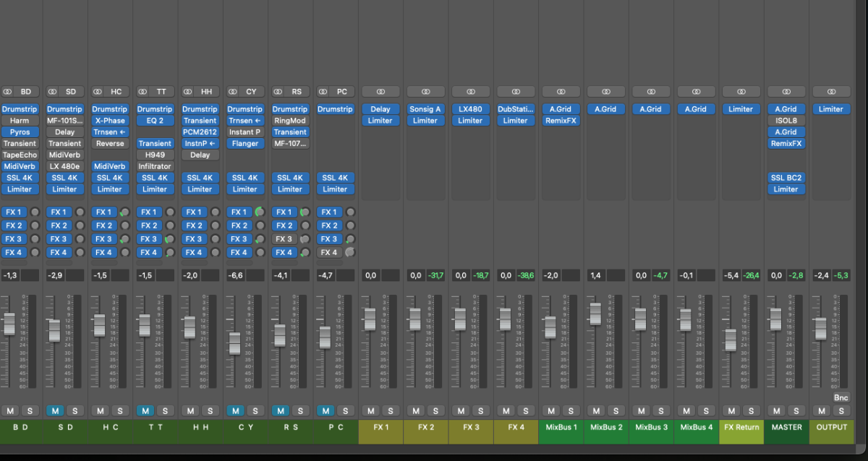
Task: Click the Bnc bounce button on OUTPUT strip
Action: click(840, 398)
